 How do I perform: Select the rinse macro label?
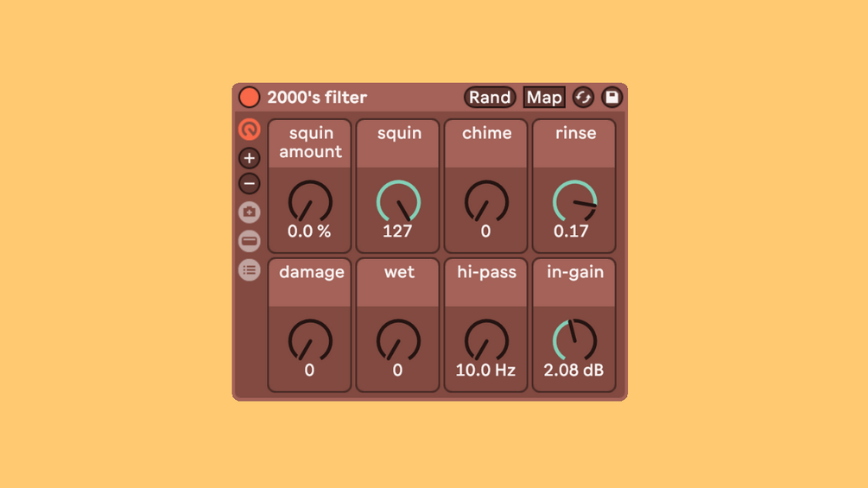tap(576, 133)
